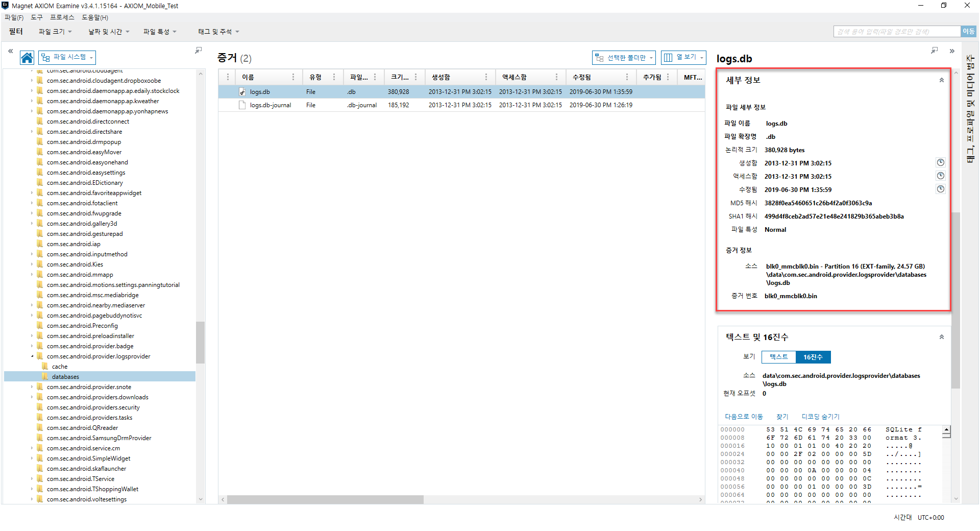Screen dimensions: 980x531
Task: Click the SHA1 hash value text
Action: [834, 216]
